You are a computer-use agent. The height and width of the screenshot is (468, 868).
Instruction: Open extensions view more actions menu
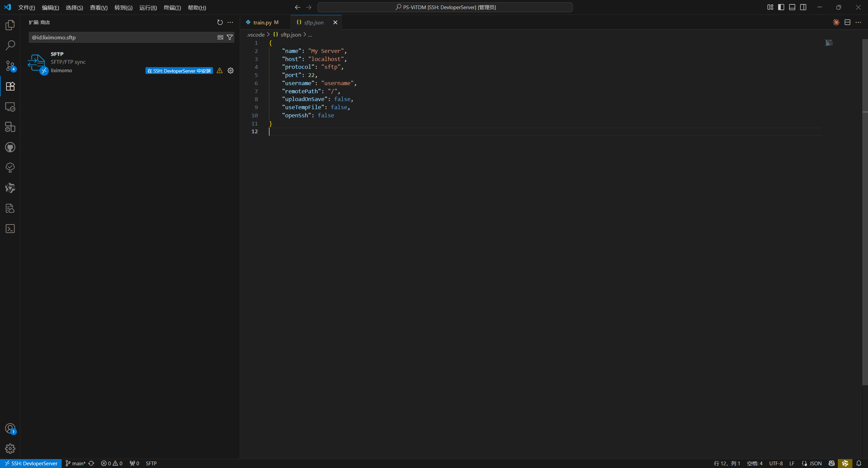230,22
